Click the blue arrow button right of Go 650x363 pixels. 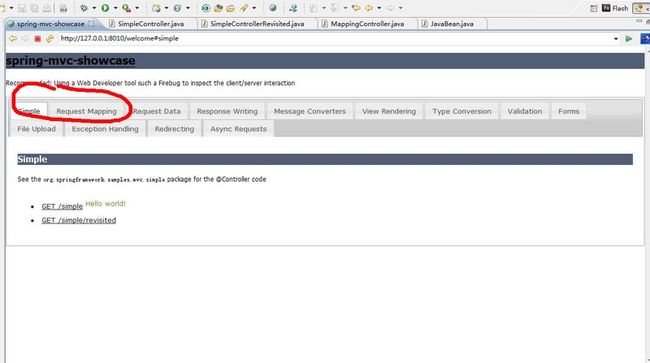[x=645, y=39]
